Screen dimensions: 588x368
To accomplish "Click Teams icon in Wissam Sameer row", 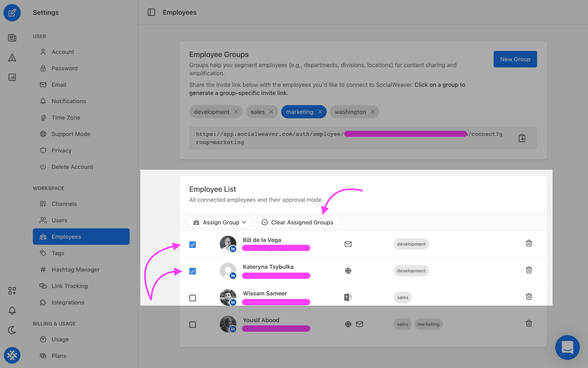I will (348, 297).
